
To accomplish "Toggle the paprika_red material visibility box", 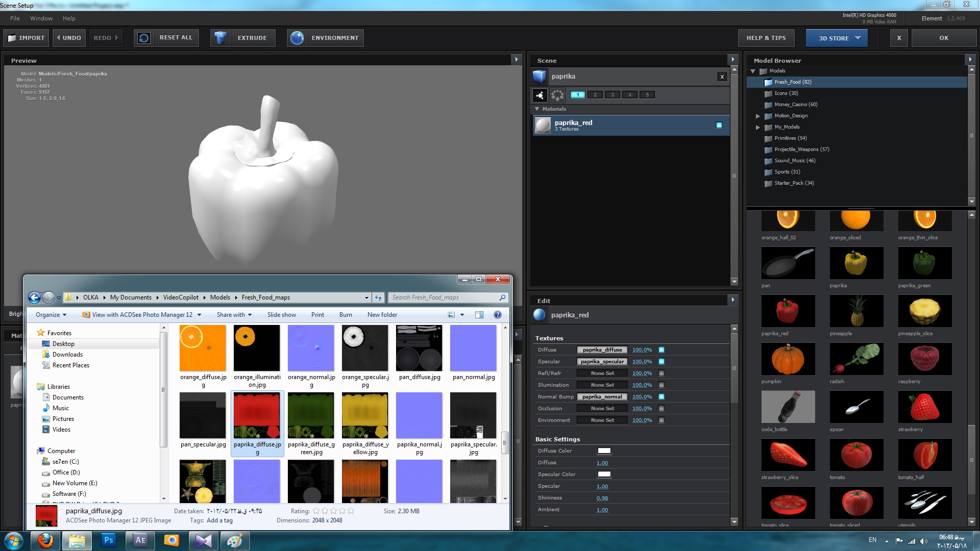I will coord(719,125).
